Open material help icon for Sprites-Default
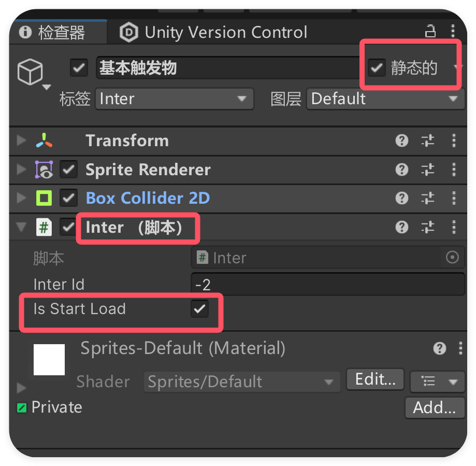This screenshot has width=476, height=466. tap(440, 348)
